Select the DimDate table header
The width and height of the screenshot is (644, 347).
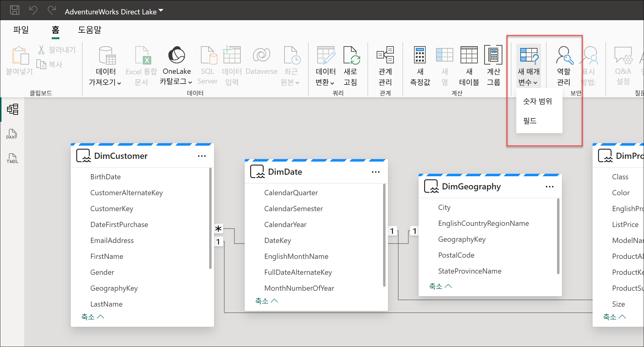[x=316, y=172]
